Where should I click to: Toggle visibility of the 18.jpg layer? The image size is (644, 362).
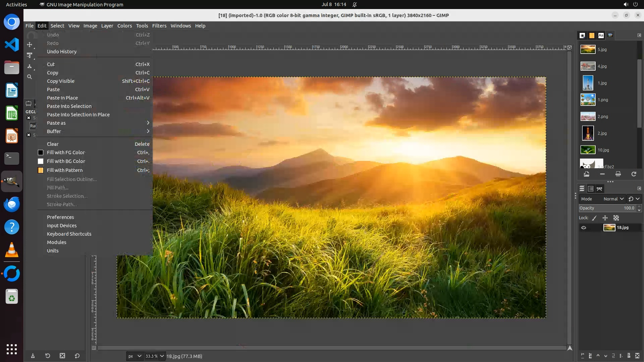(x=584, y=228)
